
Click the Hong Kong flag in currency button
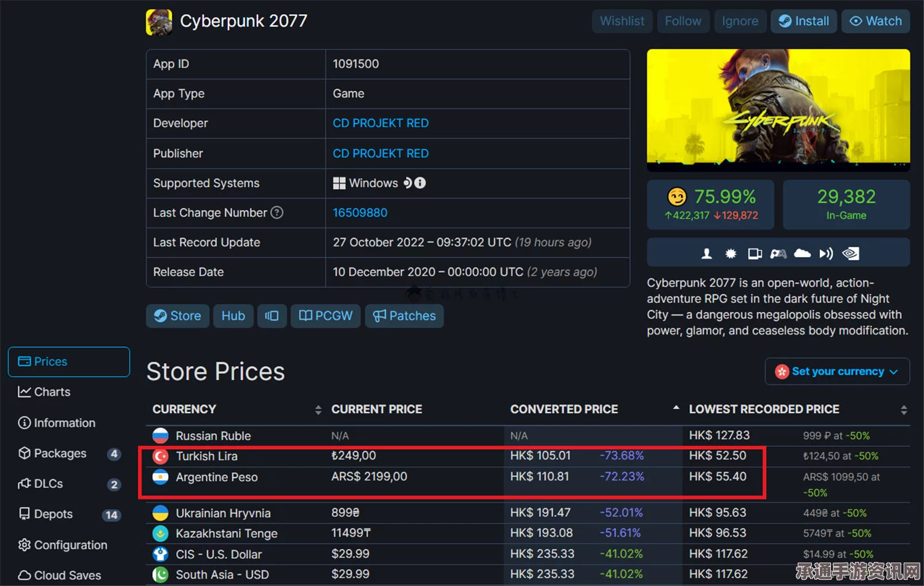coord(782,372)
